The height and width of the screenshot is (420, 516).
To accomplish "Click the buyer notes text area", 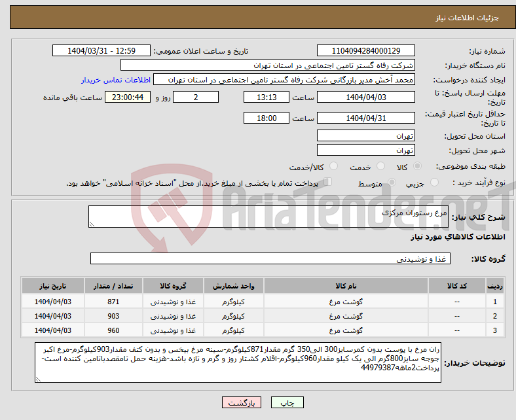I will (x=238, y=362).
